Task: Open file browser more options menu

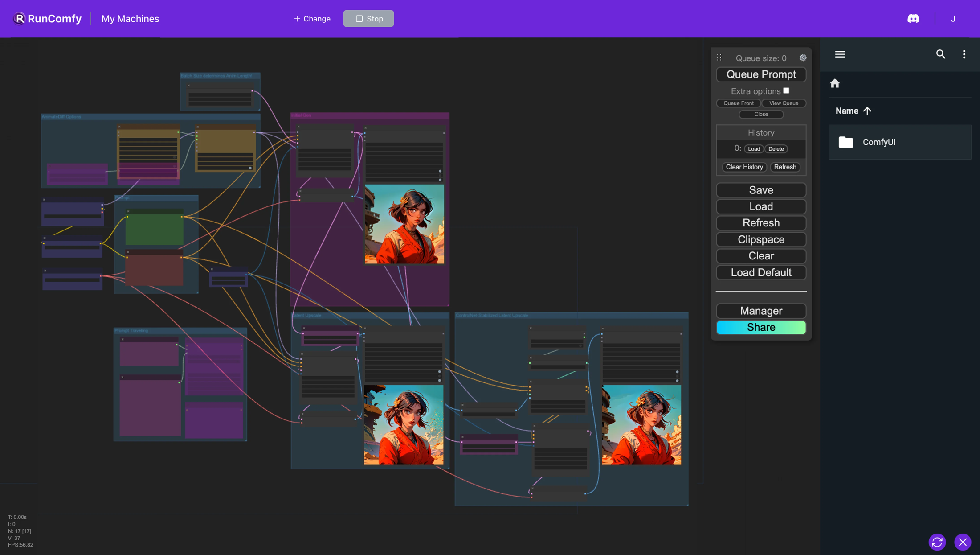Action: [964, 54]
